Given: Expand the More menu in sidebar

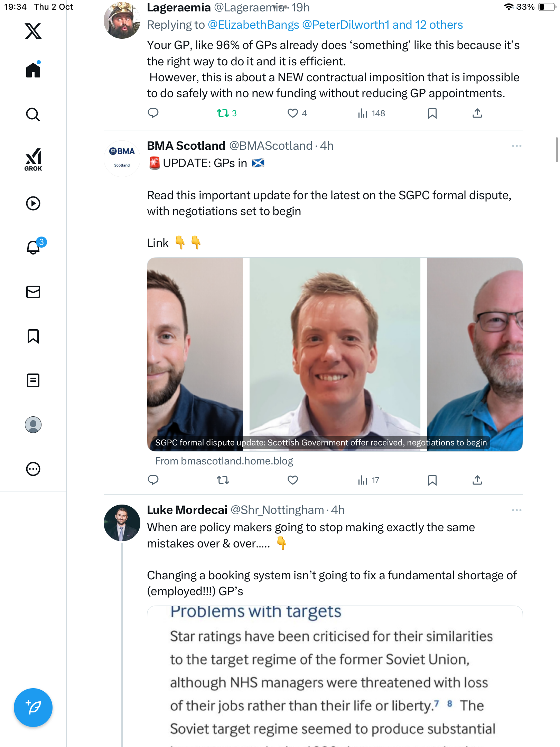Looking at the screenshot, I should pyautogui.click(x=33, y=469).
